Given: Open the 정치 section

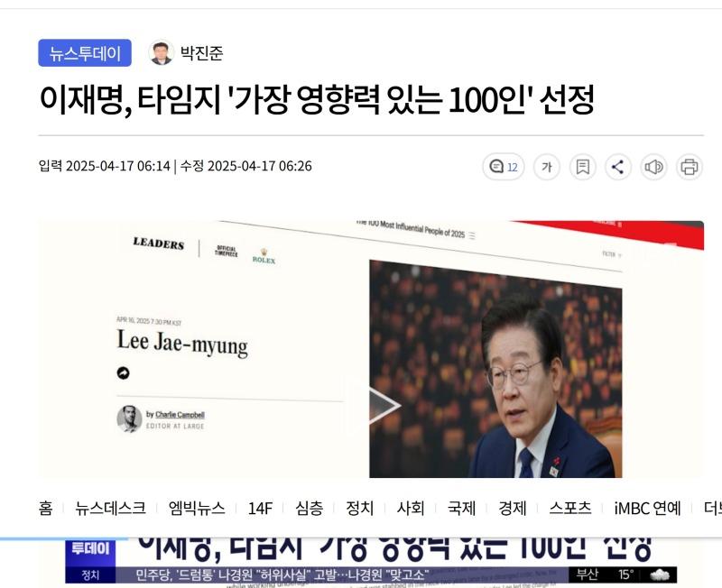Looking at the screenshot, I should click(359, 509).
